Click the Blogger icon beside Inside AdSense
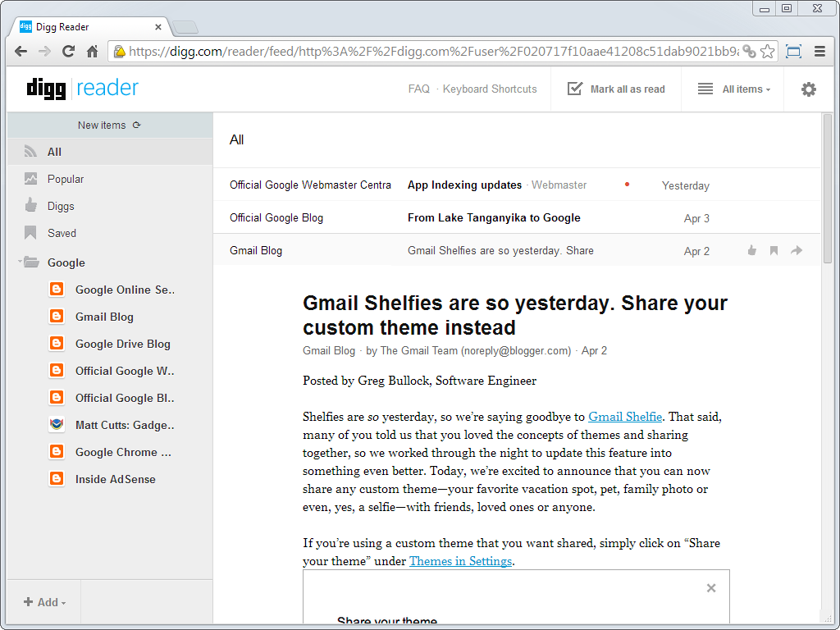Screen dimensions: 840x630 (57, 478)
